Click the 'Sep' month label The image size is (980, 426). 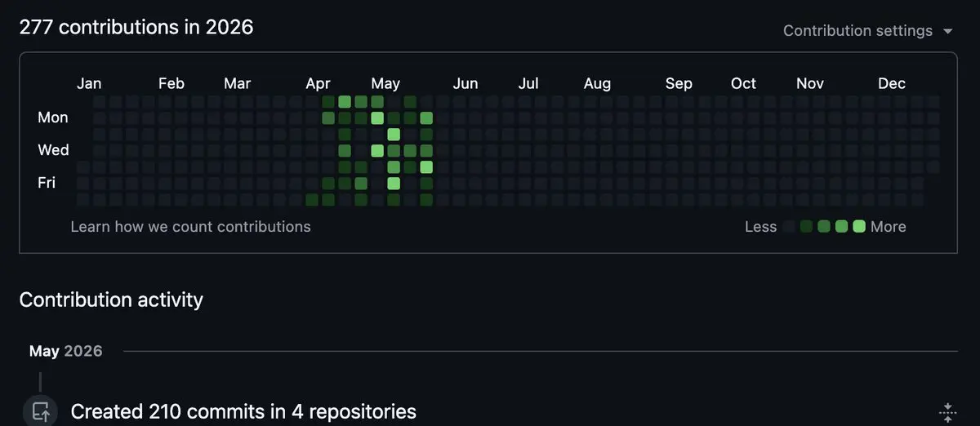tap(679, 83)
